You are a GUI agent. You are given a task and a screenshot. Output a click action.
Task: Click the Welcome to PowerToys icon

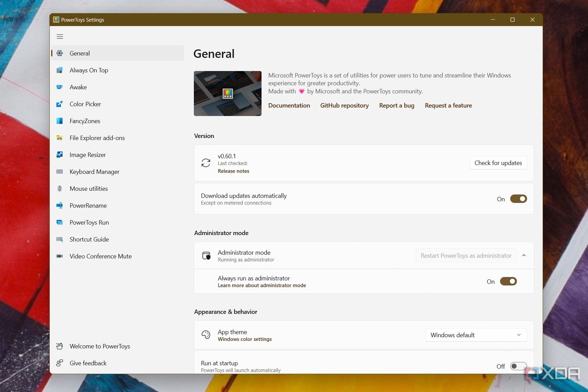(60, 346)
